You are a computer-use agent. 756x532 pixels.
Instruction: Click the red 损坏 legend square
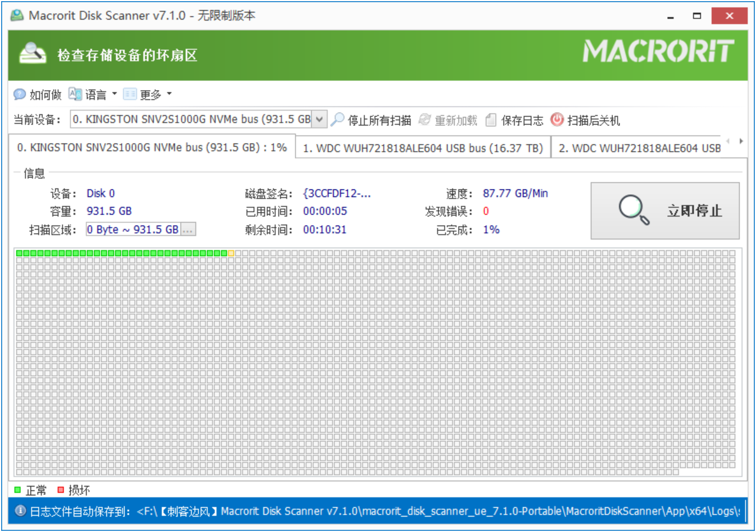click(x=60, y=490)
